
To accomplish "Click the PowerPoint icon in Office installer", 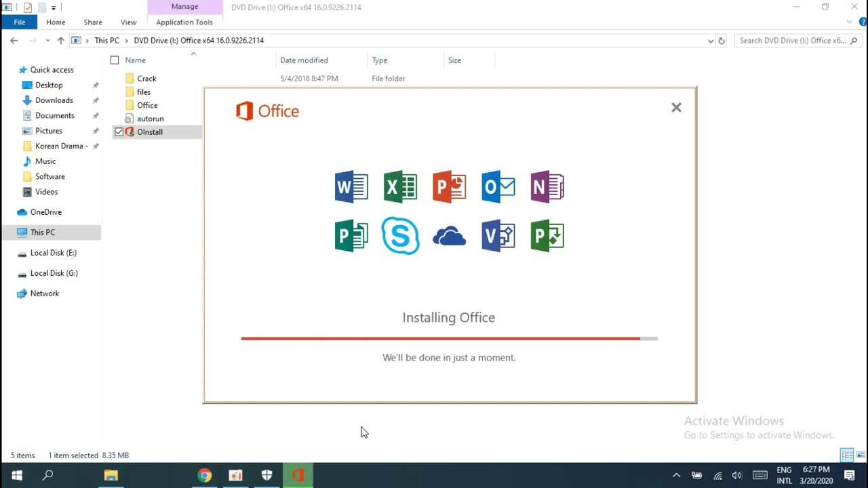I will pos(449,187).
